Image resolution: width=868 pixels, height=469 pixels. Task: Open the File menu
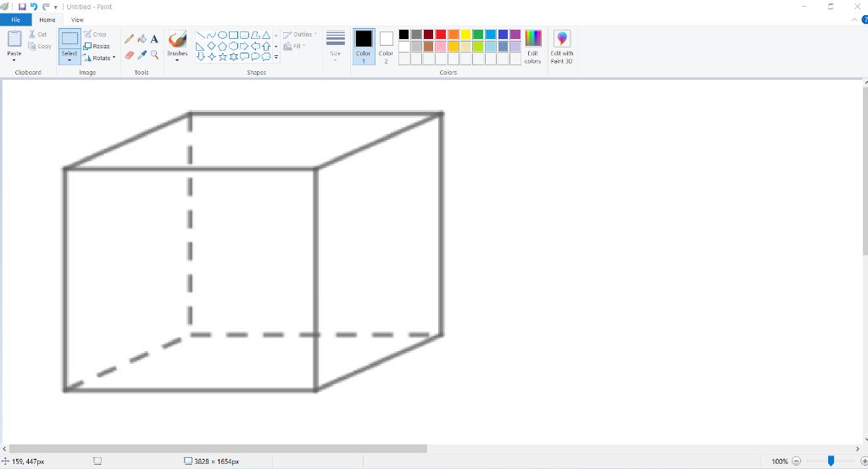pos(15,20)
